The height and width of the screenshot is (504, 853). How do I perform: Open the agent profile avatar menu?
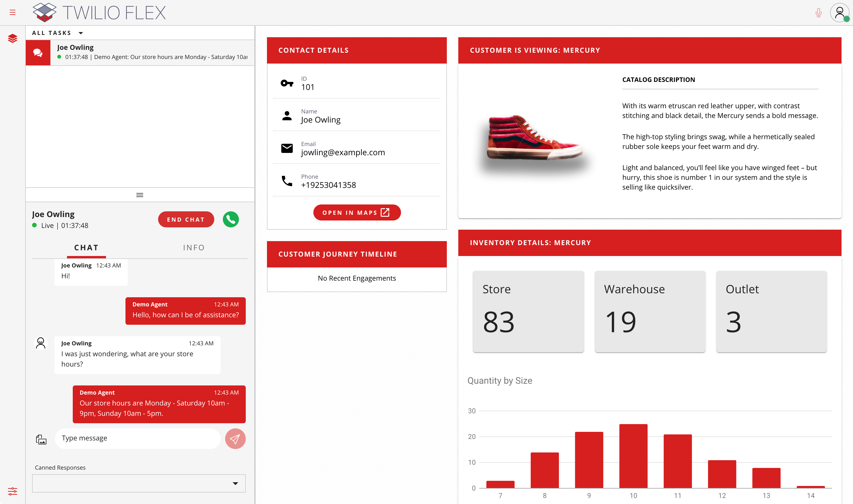pos(840,13)
